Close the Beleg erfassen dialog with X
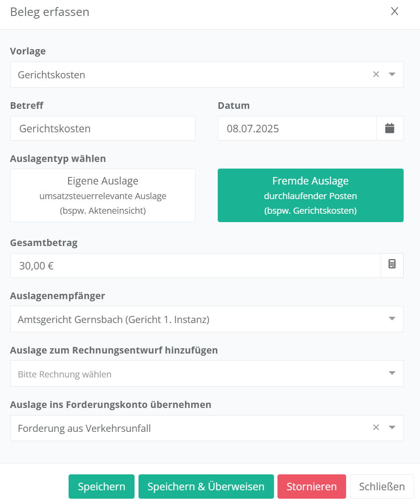 coord(394,12)
